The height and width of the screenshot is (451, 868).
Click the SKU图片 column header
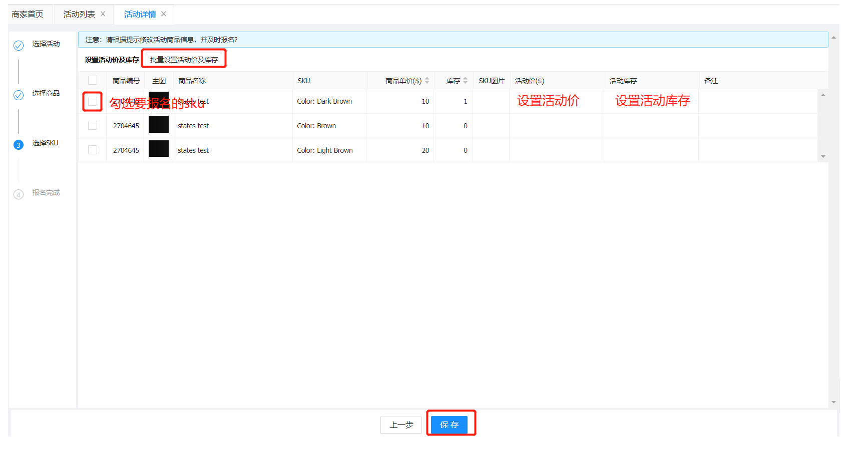pos(492,81)
